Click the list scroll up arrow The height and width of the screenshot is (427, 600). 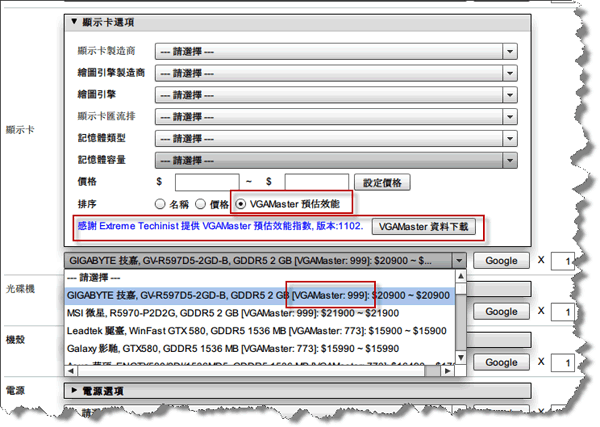461,276
